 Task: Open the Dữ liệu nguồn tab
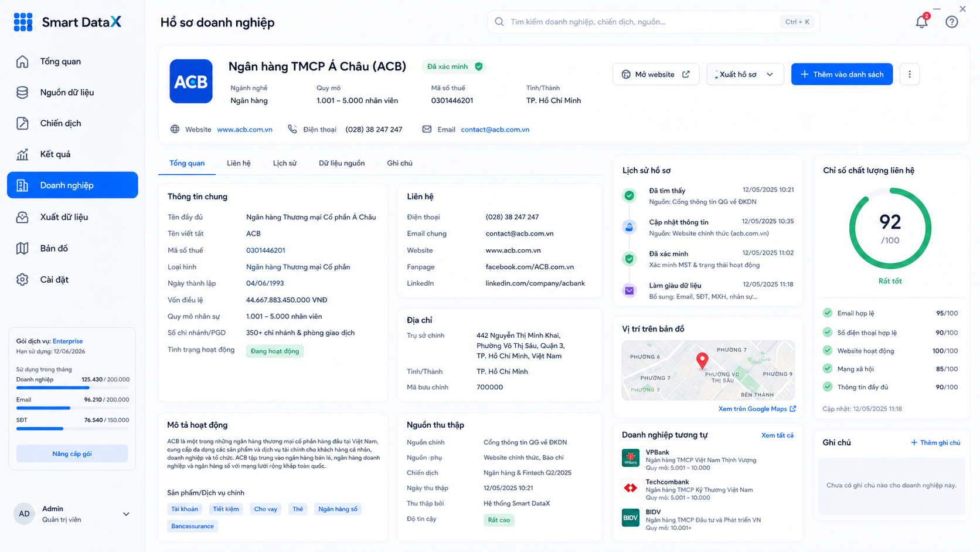[342, 163]
